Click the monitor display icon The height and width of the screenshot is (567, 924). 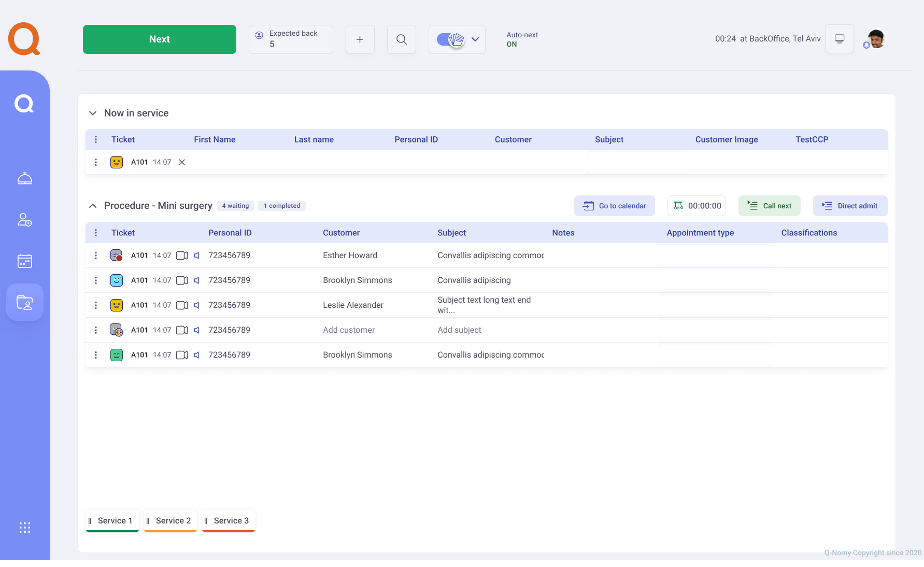(x=840, y=39)
